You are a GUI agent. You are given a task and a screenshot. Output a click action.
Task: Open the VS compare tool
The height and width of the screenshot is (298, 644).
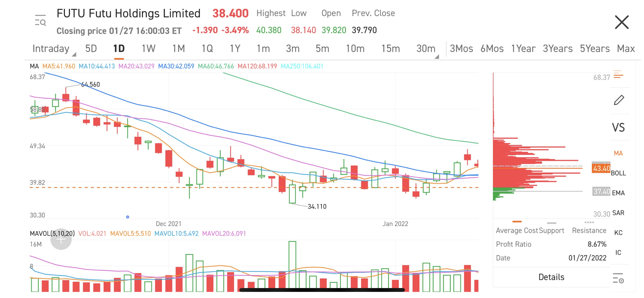pyautogui.click(x=618, y=127)
